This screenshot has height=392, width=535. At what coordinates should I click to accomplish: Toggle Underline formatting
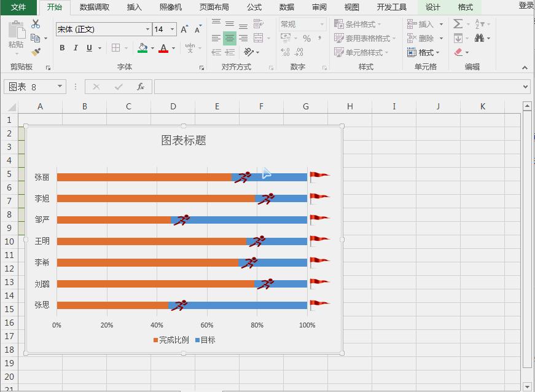pyautogui.click(x=89, y=48)
